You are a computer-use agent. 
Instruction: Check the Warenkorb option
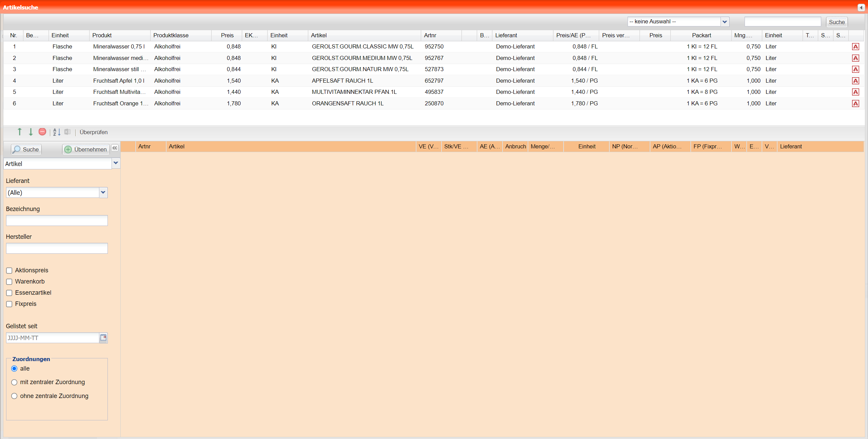[x=9, y=281]
